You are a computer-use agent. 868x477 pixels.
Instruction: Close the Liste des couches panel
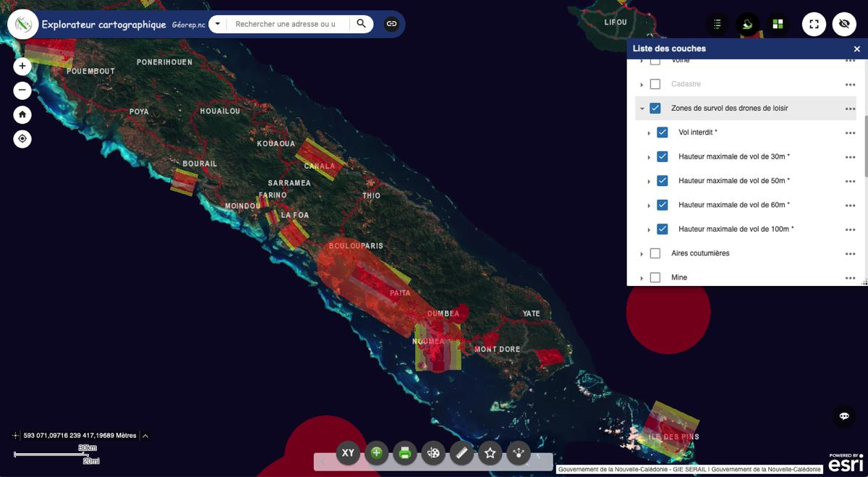tap(857, 48)
